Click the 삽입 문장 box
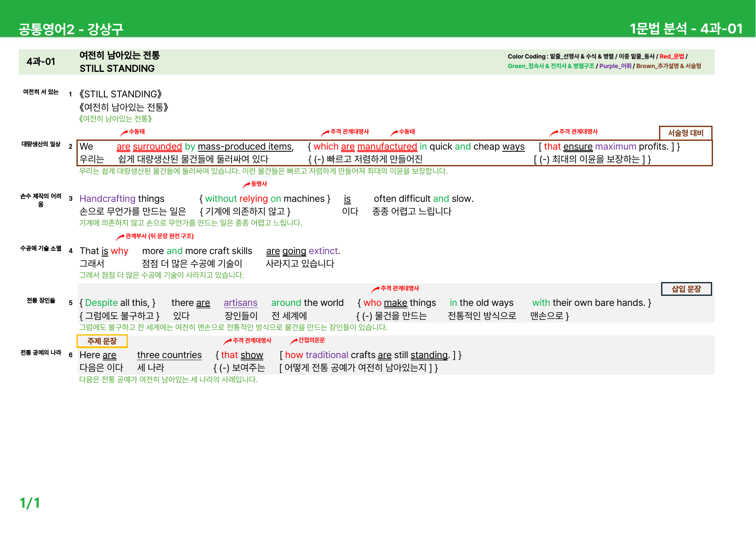This screenshot has height=534, width=756. click(686, 289)
